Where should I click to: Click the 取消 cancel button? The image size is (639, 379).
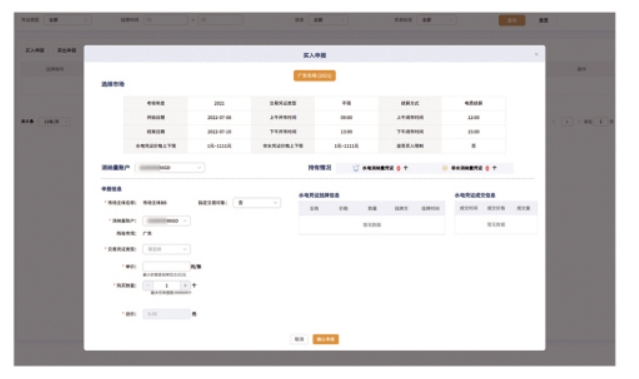coord(300,339)
